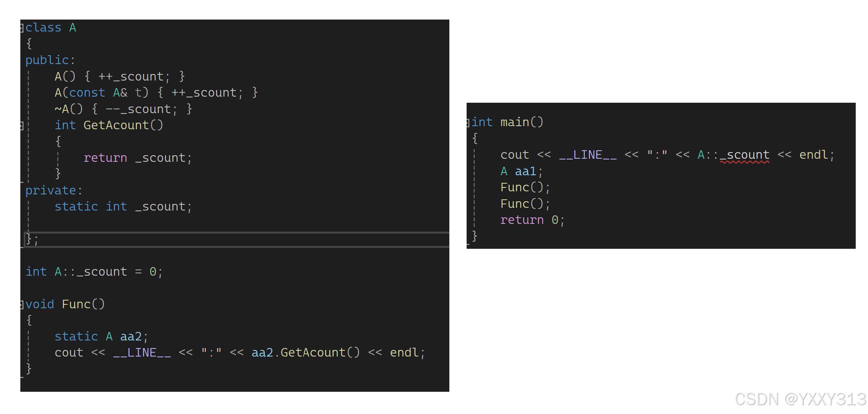Click the private: access specifier
Screen dimensions: 868x414
[x=54, y=191]
